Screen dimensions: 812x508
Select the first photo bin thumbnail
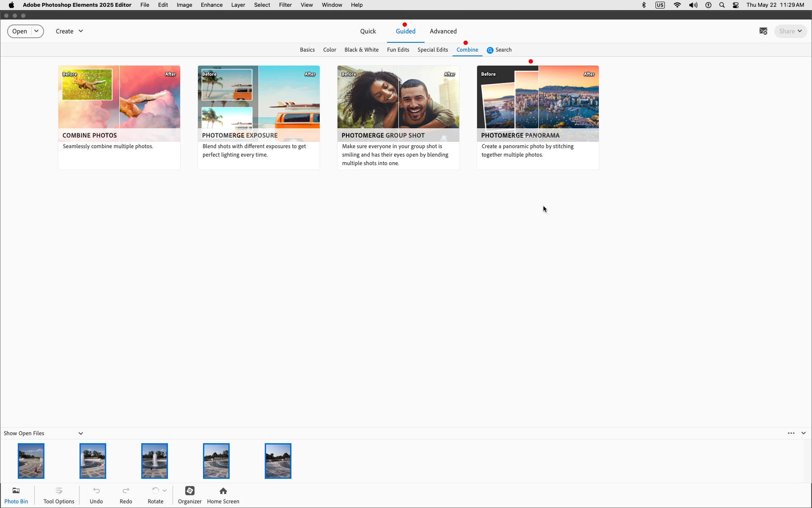31,461
